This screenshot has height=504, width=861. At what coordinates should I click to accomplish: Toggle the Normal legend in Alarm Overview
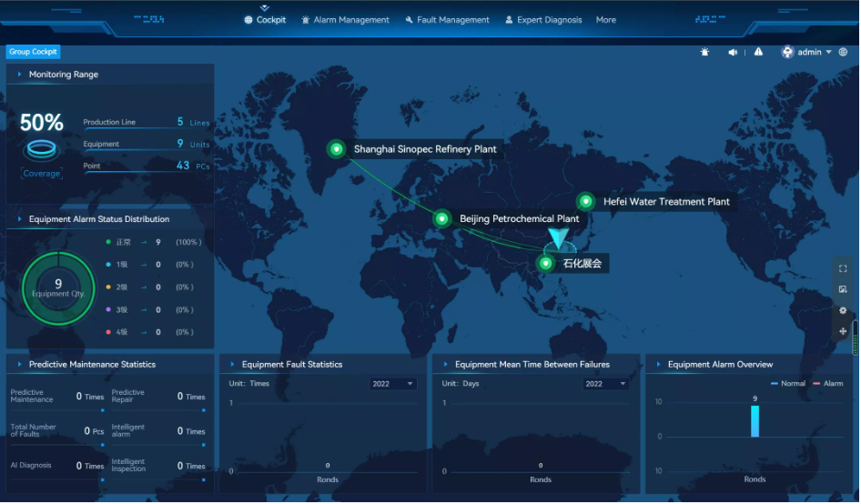787,384
